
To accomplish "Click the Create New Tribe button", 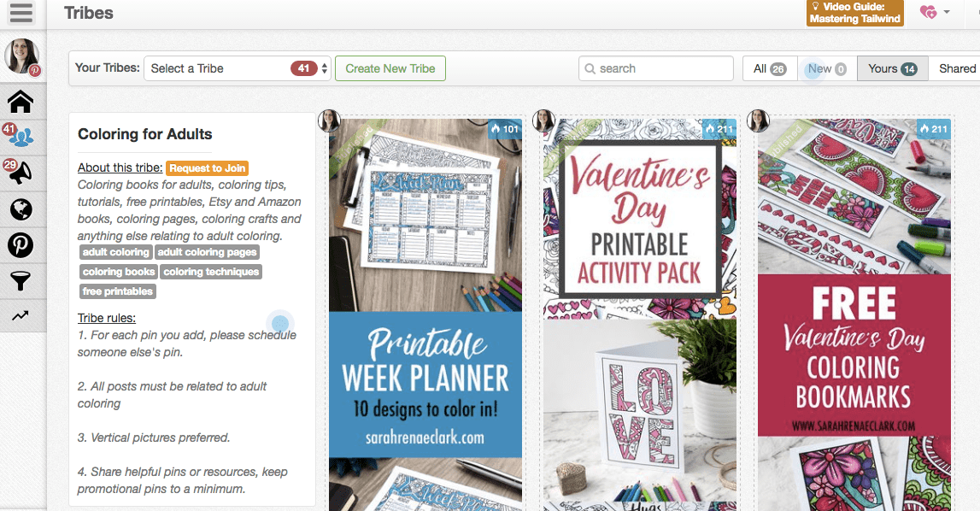I will point(390,69).
